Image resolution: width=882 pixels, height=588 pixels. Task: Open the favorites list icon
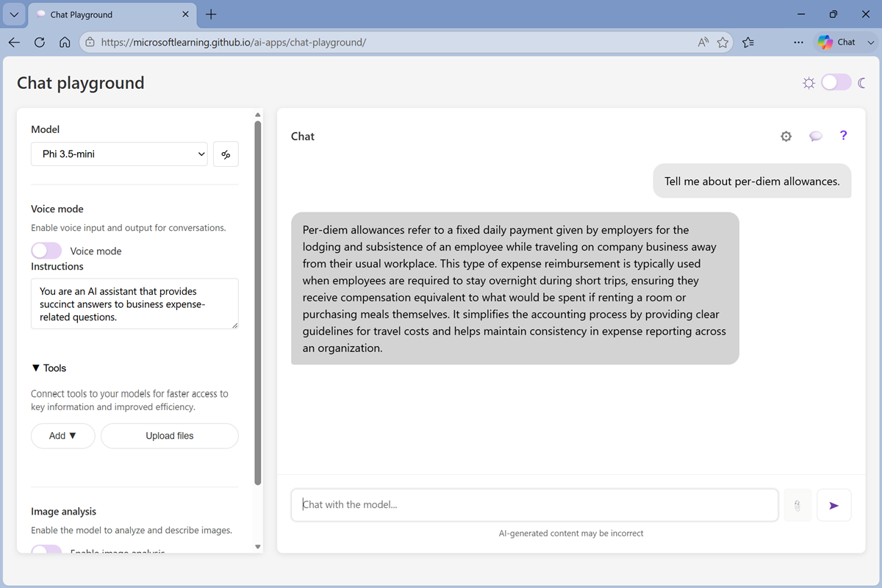point(748,42)
